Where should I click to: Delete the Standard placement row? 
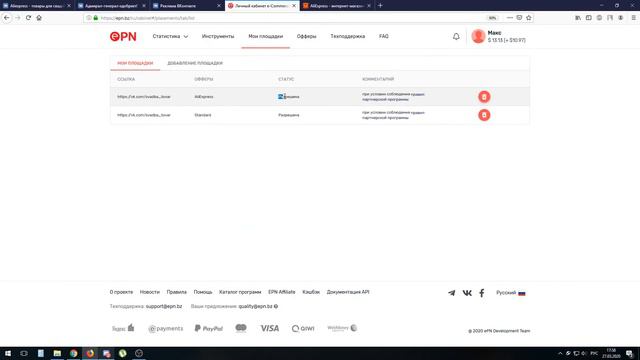484,115
